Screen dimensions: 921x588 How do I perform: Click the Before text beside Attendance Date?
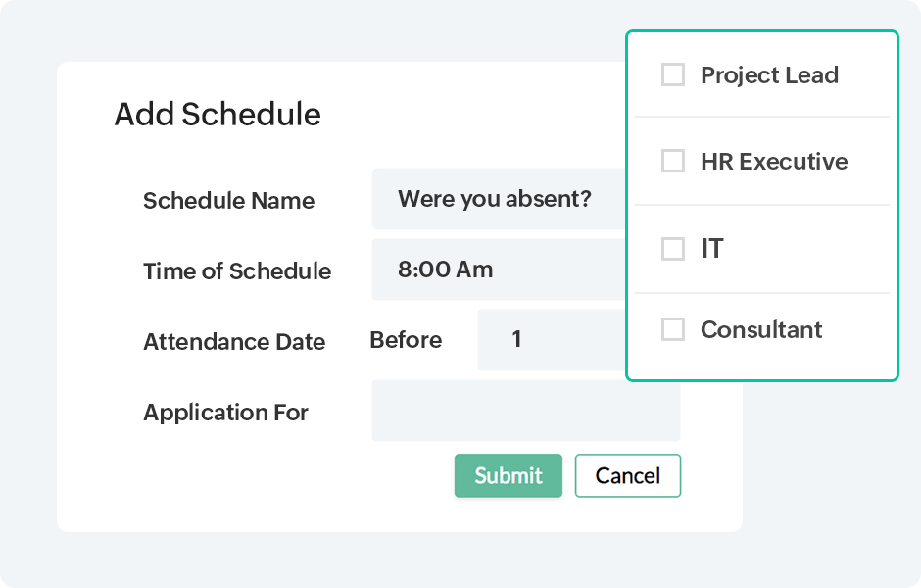click(406, 340)
